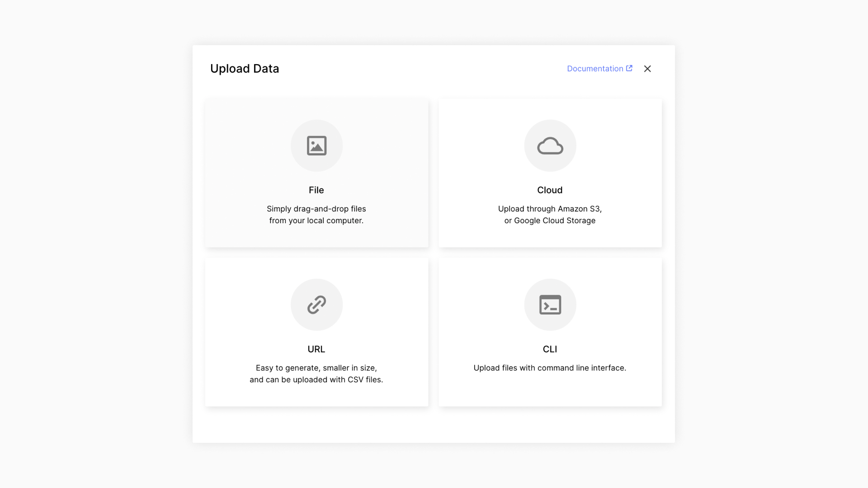Click the 'from your local computer.' line
This screenshot has height=488, width=868.
click(x=316, y=221)
